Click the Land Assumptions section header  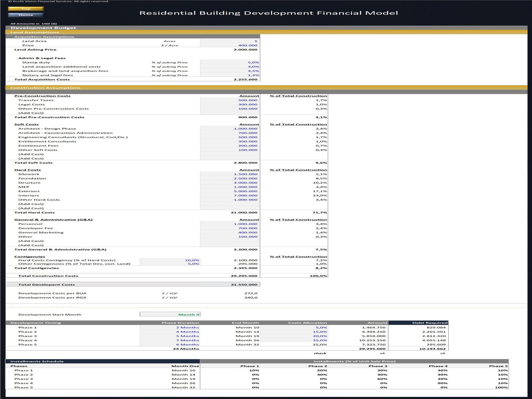click(35, 32)
